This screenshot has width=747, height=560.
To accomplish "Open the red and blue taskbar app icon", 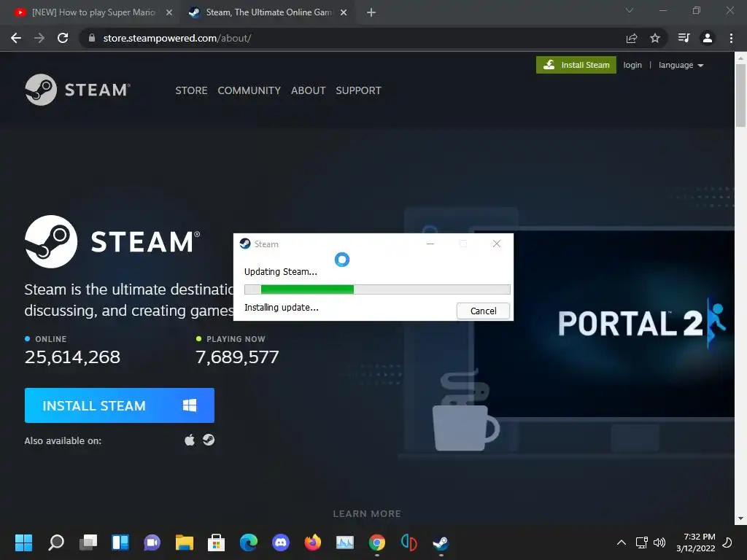I will tap(409, 542).
